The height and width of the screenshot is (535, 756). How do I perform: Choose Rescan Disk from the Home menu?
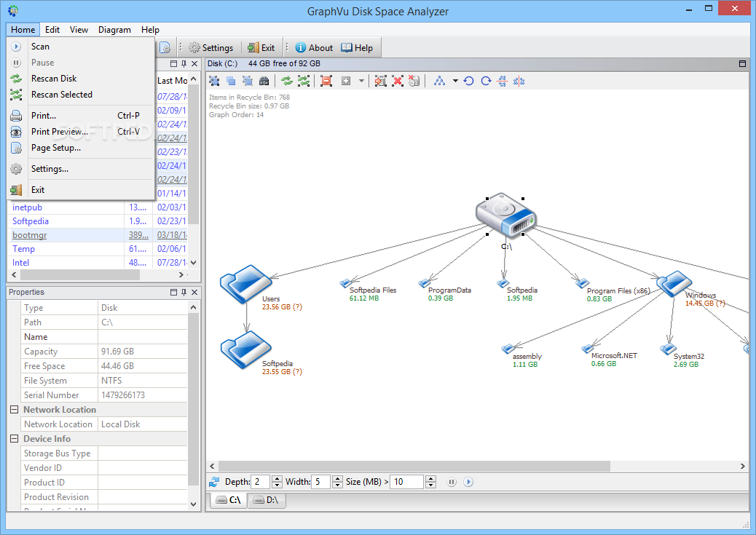81,79
